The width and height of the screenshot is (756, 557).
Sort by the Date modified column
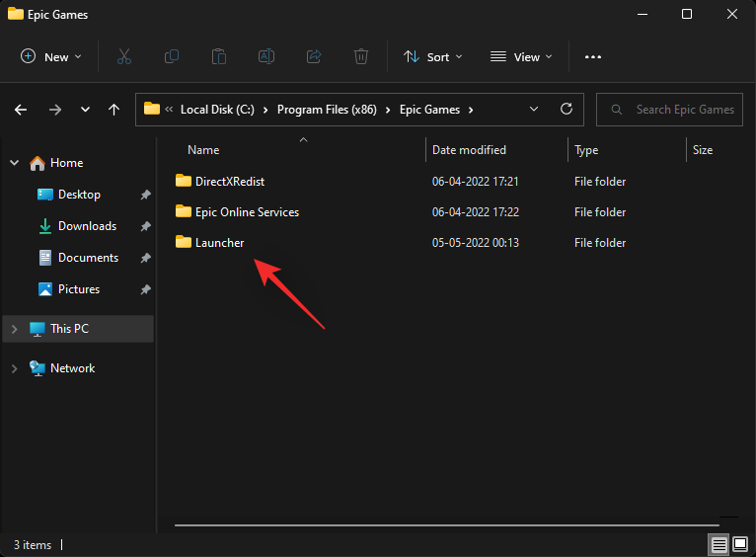click(x=469, y=150)
